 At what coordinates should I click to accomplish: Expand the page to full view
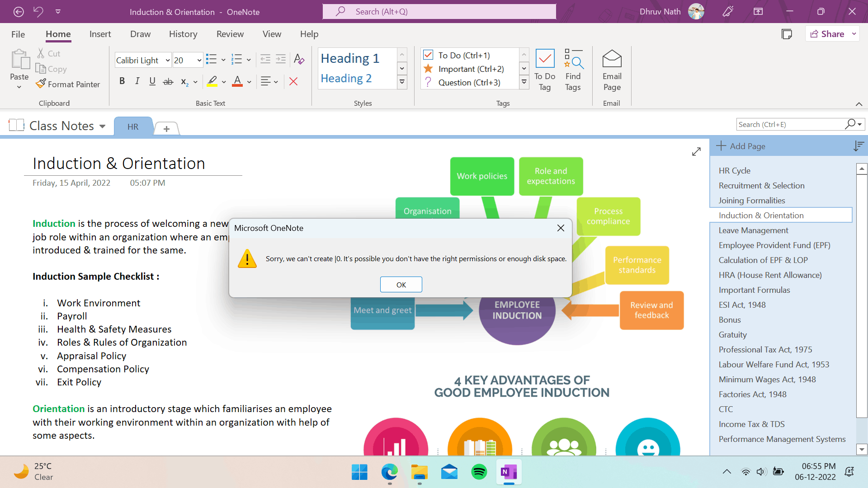pyautogui.click(x=696, y=152)
